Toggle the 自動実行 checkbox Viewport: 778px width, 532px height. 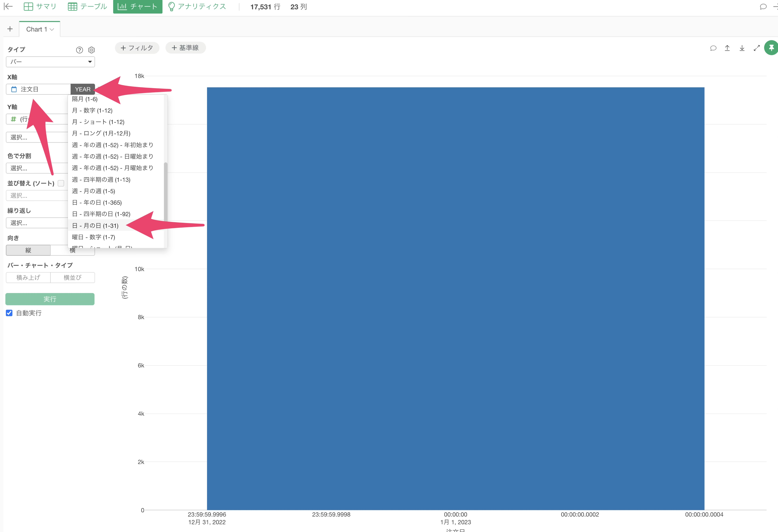pos(9,313)
